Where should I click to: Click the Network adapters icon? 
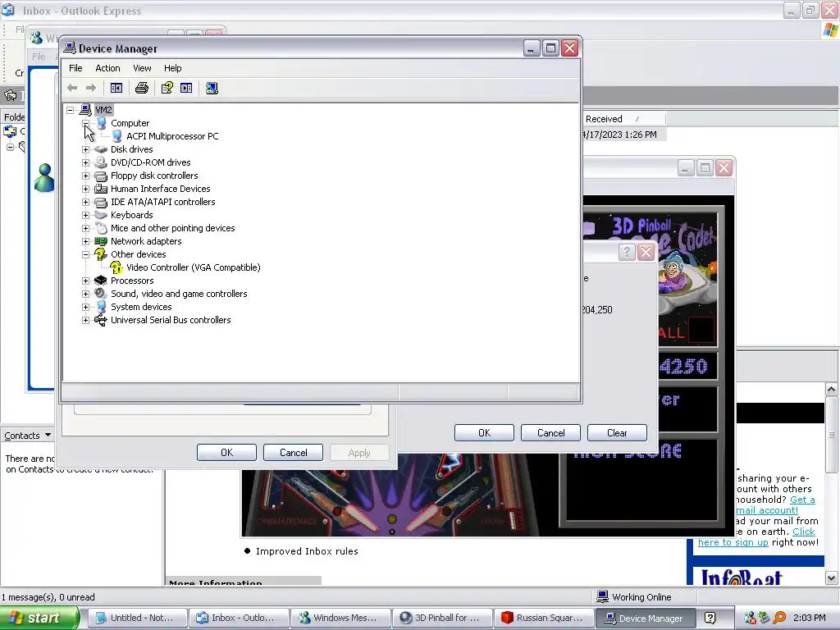[101, 241]
